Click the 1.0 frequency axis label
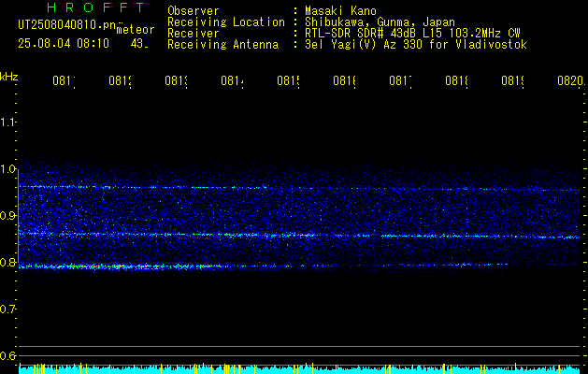Screen dimensions: 588x374 point(7,169)
